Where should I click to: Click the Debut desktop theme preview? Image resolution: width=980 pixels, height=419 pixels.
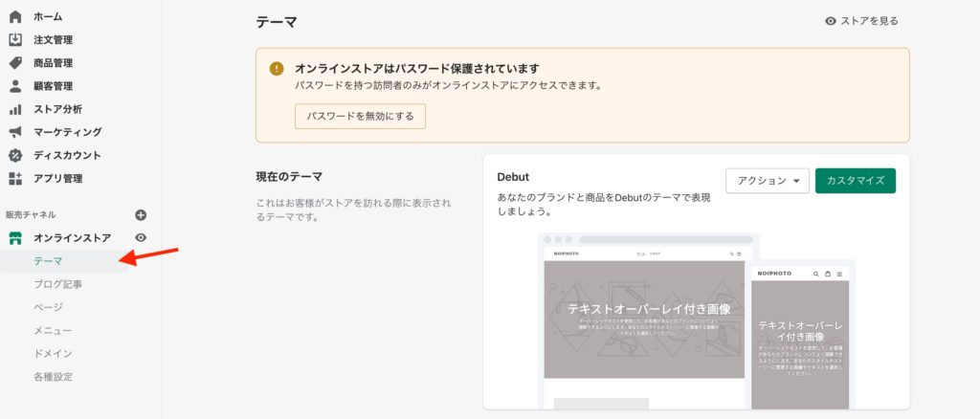643,320
